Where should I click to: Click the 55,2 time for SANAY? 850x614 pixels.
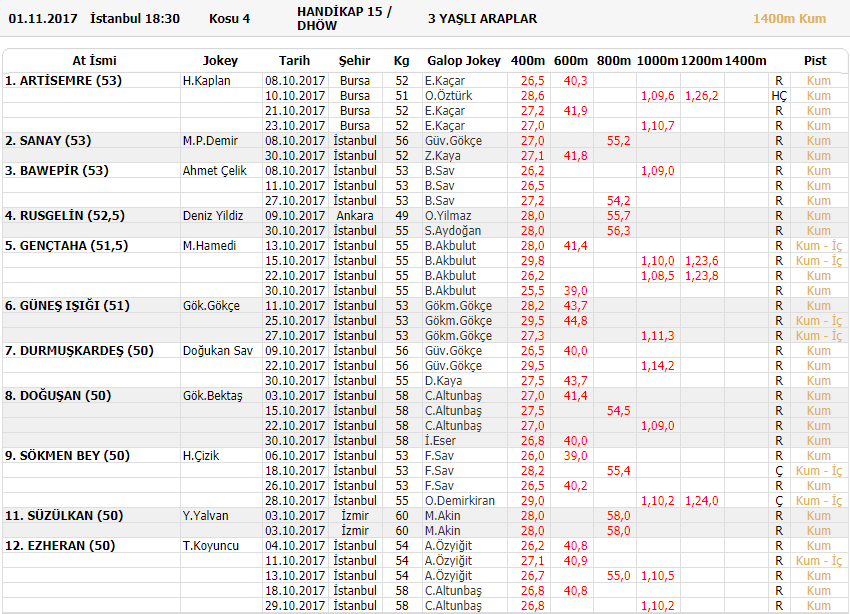(x=619, y=141)
